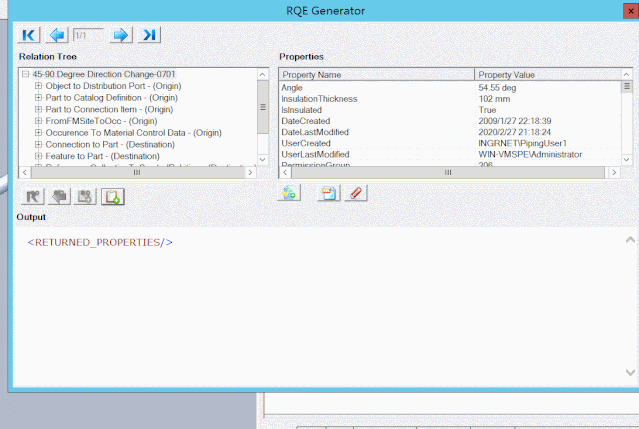Click the previous record left arrow
The width and height of the screenshot is (639, 429).
coord(57,35)
